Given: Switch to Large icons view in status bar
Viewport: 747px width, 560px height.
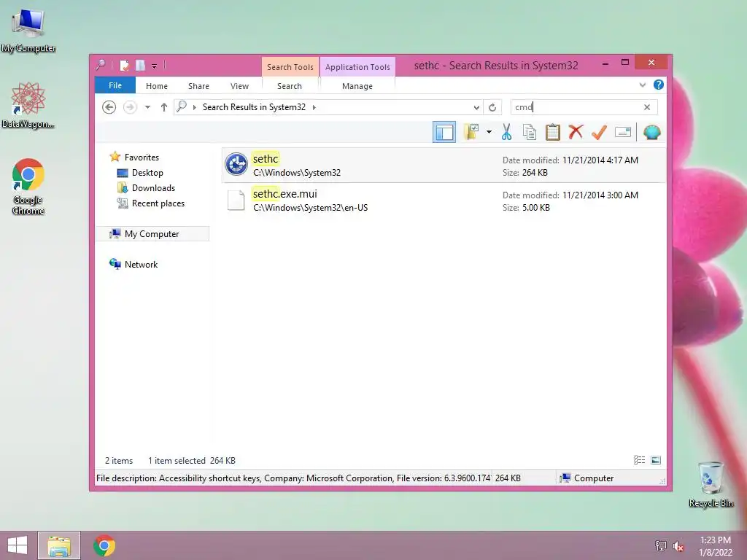Looking at the screenshot, I should (656, 460).
